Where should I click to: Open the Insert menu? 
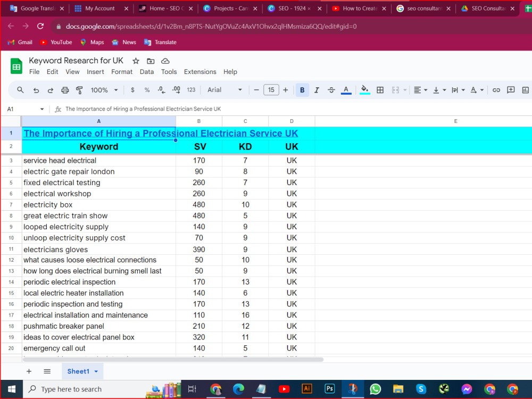pyautogui.click(x=95, y=72)
